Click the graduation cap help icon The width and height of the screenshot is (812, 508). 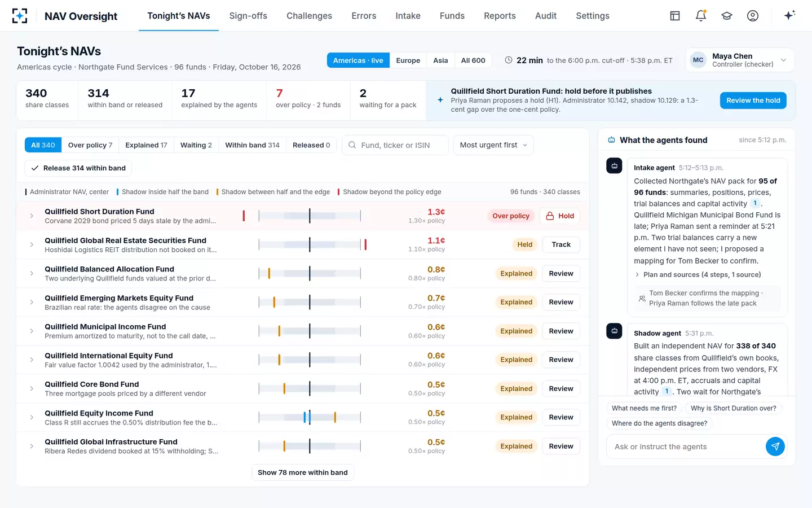pyautogui.click(x=727, y=16)
